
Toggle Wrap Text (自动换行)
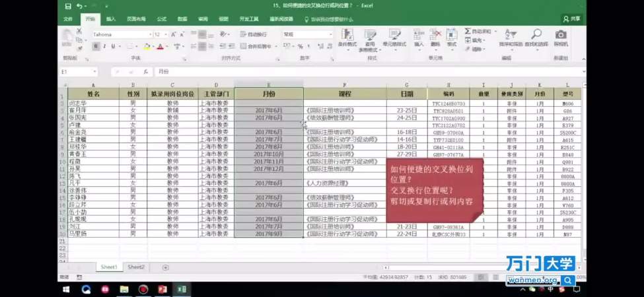254,34
